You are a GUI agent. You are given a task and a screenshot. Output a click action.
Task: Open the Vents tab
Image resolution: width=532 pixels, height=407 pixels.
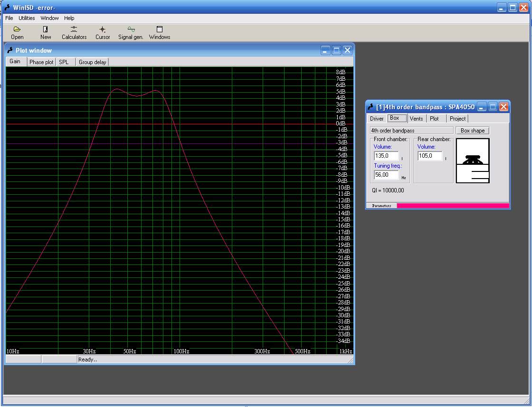[x=416, y=119]
